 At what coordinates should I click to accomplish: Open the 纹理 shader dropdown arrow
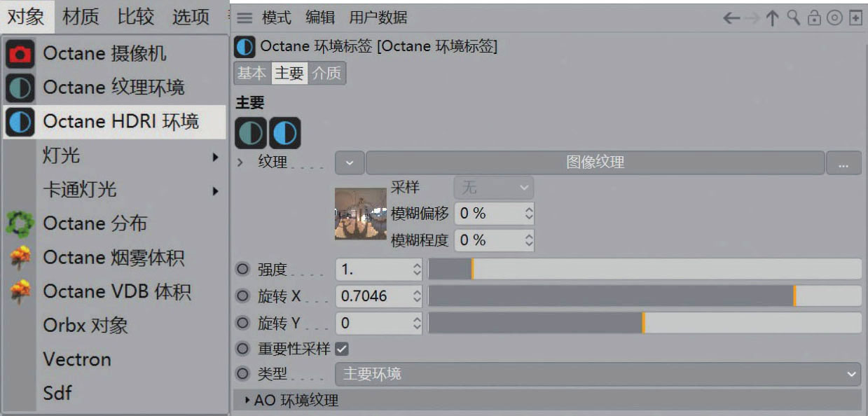tap(350, 162)
